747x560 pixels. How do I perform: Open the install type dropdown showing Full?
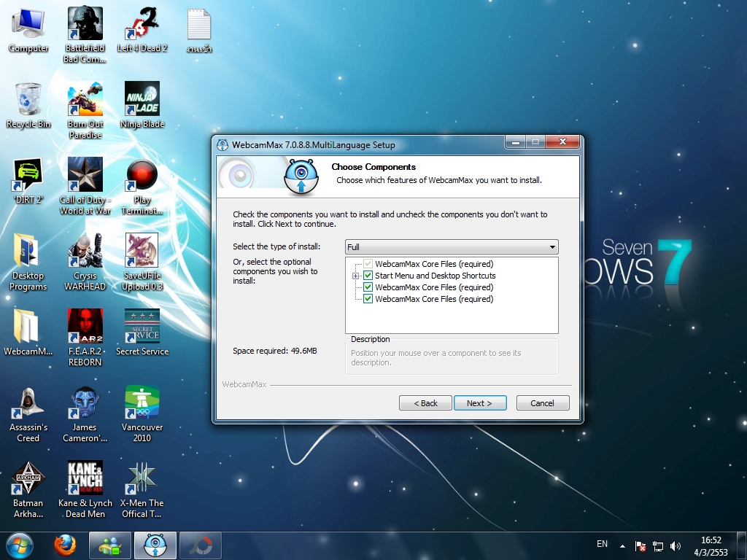pos(452,246)
